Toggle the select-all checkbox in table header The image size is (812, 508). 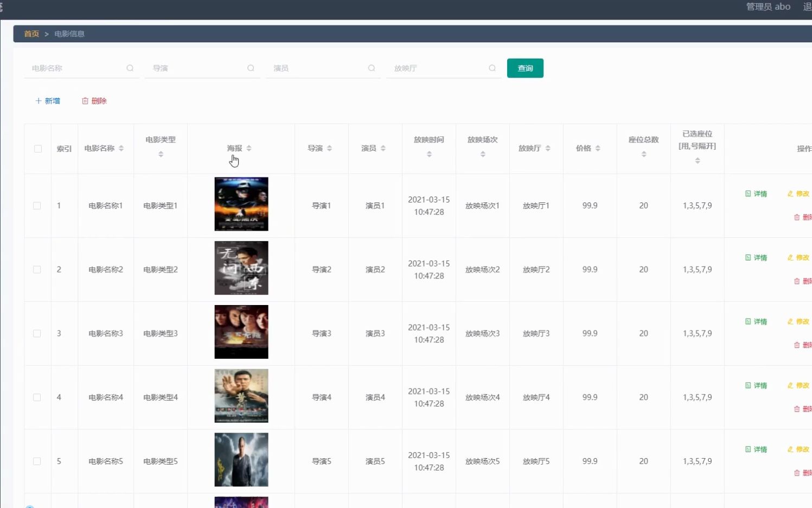(x=37, y=148)
